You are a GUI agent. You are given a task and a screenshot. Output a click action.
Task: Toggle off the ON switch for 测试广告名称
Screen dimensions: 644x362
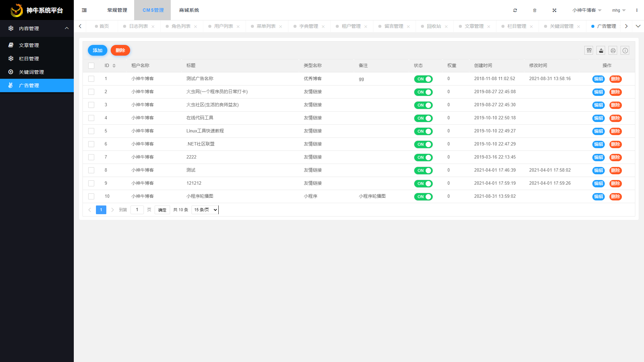[x=423, y=79]
